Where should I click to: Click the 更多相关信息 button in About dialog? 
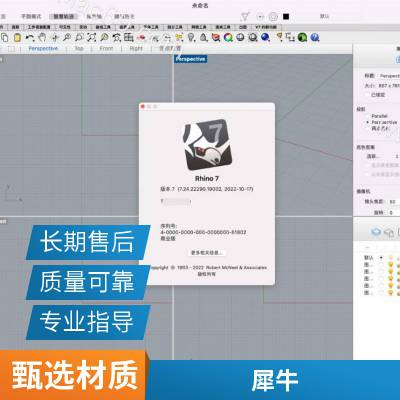[x=207, y=253]
